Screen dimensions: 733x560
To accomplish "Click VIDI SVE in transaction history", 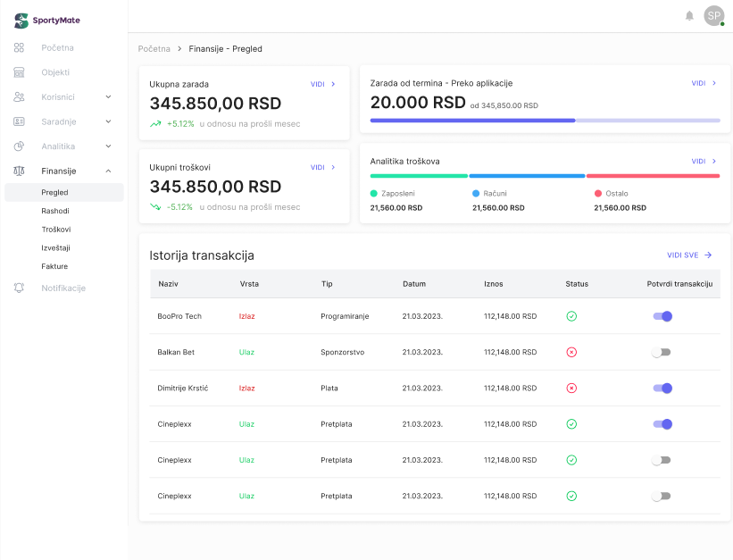I will [689, 255].
